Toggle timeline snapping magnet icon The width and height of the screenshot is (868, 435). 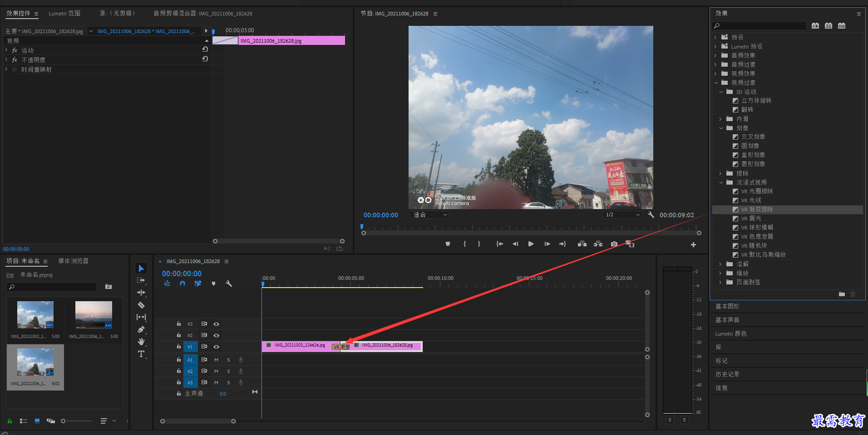182,283
